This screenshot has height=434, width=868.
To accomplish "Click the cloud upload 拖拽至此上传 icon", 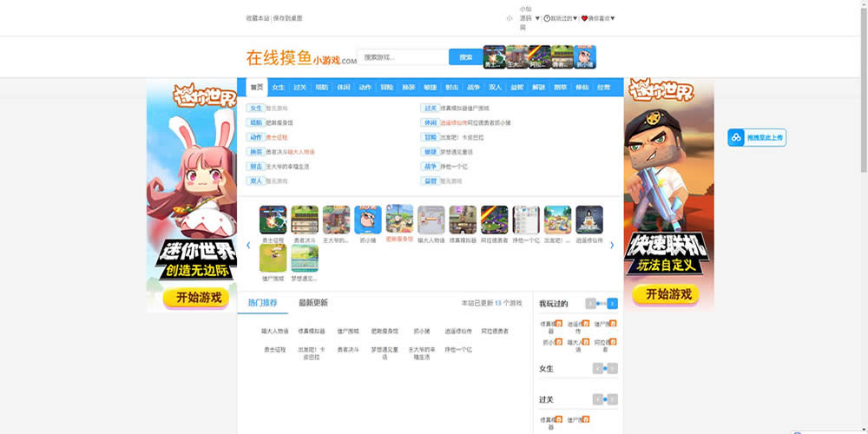I will point(736,137).
